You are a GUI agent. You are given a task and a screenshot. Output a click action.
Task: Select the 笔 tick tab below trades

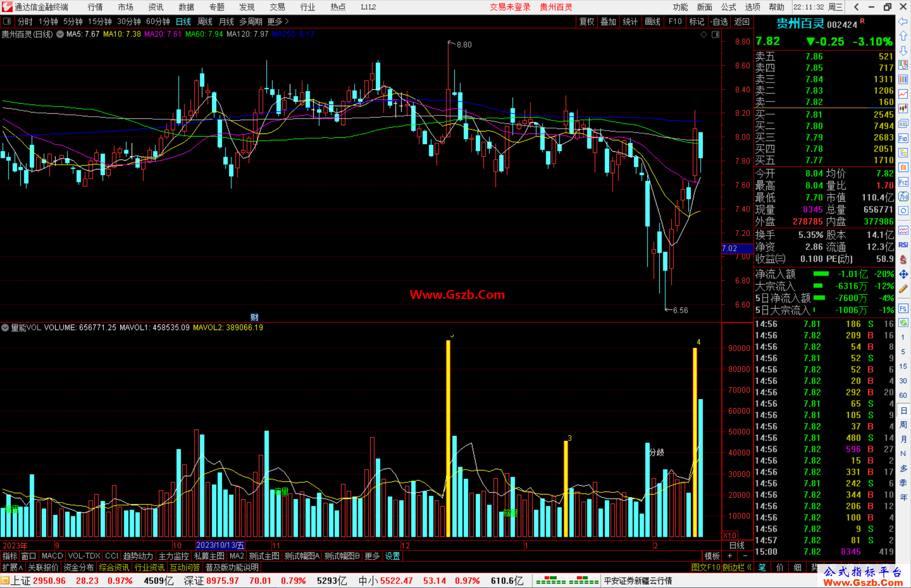point(762,567)
